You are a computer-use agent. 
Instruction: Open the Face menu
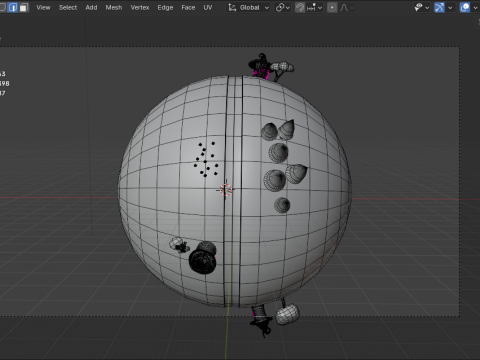pyautogui.click(x=188, y=7)
